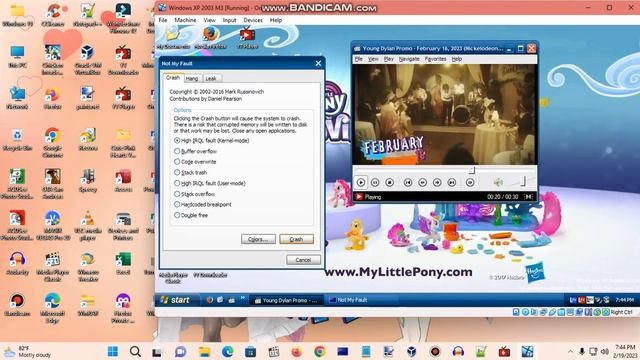Open VirtualBox Machine menu

pos(185,20)
